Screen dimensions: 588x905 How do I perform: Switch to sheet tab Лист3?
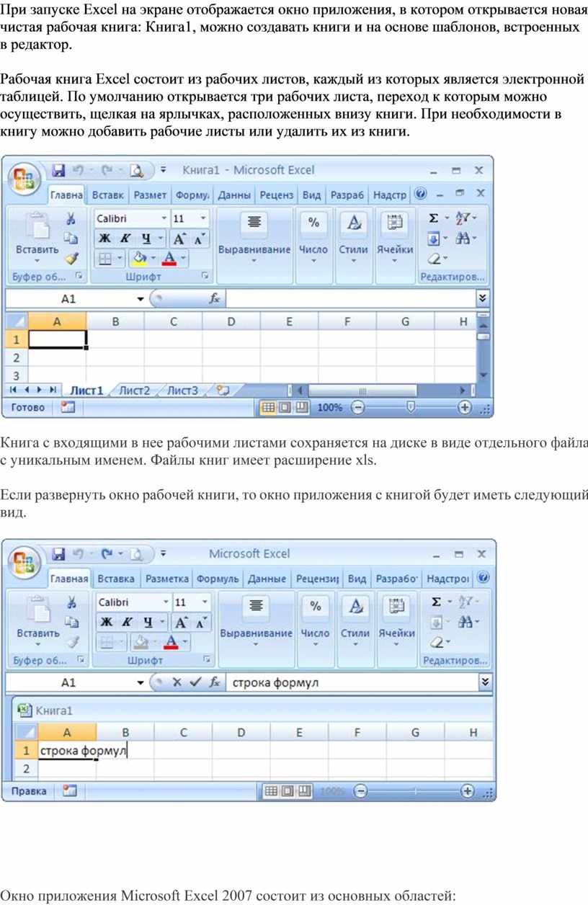[183, 391]
